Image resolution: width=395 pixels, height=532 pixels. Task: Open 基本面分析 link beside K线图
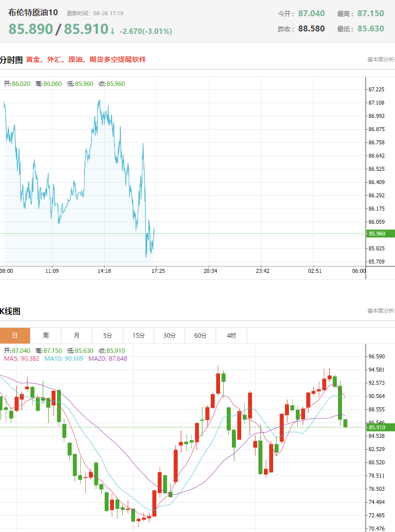coord(381,311)
